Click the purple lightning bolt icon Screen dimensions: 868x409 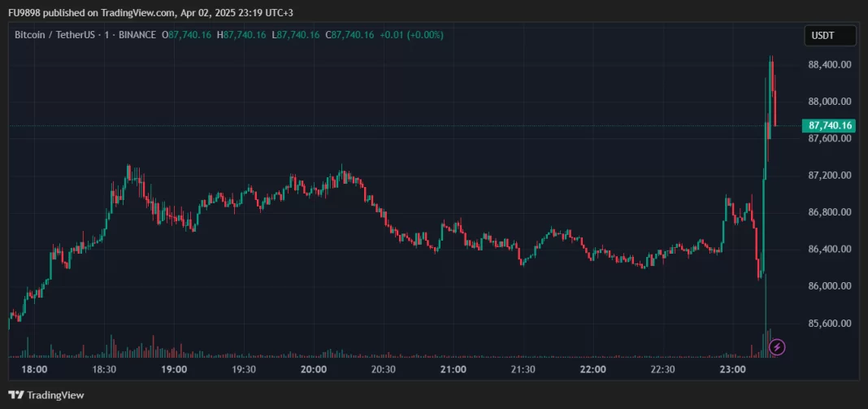click(x=777, y=347)
